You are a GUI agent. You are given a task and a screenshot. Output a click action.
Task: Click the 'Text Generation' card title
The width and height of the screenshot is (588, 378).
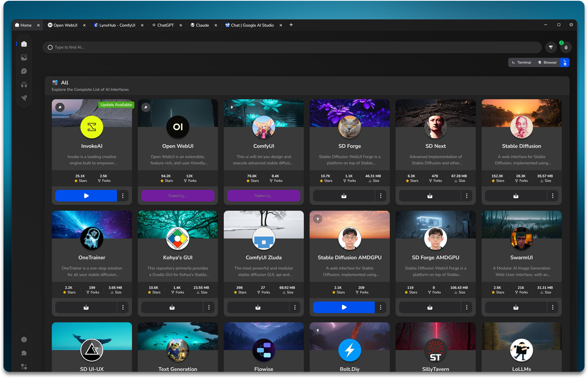tap(178, 369)
